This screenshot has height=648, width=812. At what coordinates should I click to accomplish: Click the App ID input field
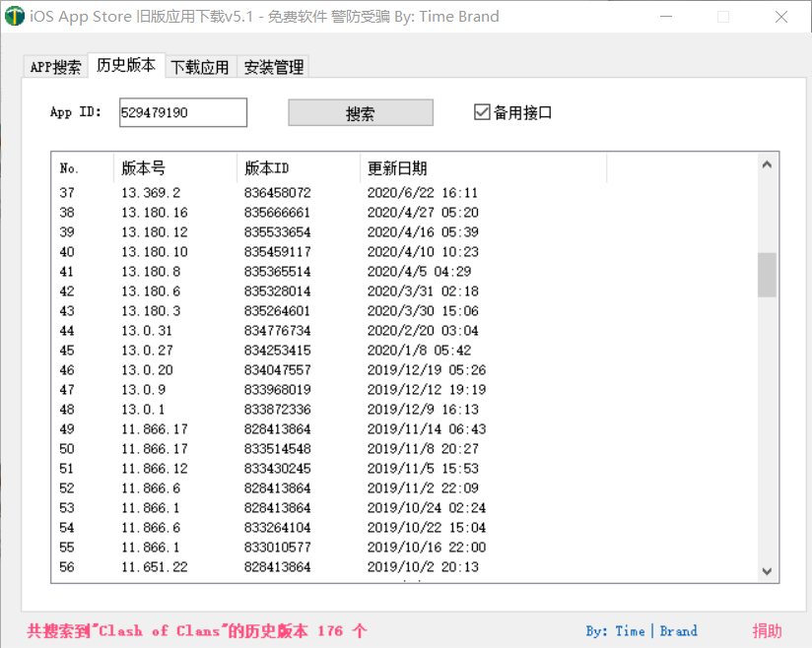click(182, 112)
